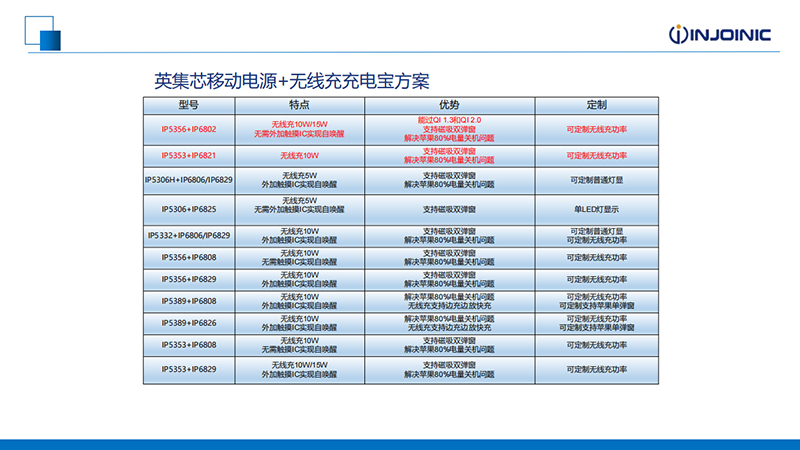Click 无线充10W feature in IP5332+IP6806/IP6829 row
The width and height of the screenshot is (800, 450).
pos(299,232)
